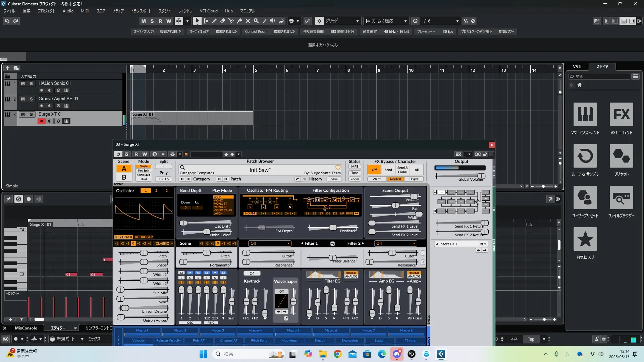Select the Glue tool
The width and height of the screenshot is (644, 362).
click(239, 21)
